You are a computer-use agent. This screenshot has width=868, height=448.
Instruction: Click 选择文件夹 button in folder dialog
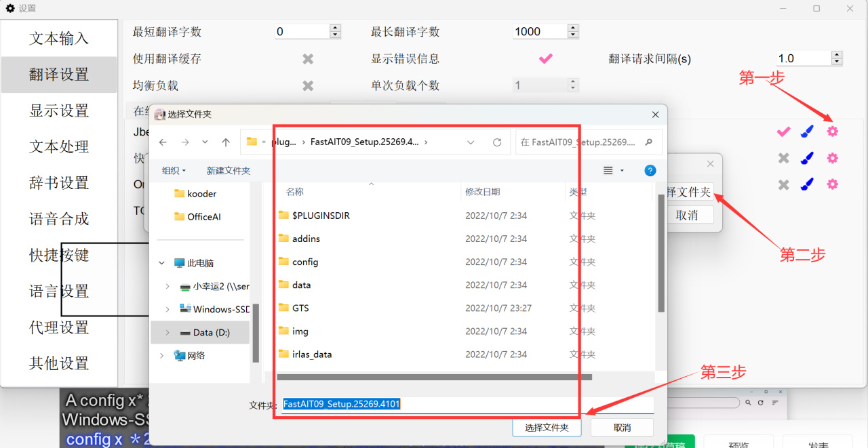(x=547, y=428)
